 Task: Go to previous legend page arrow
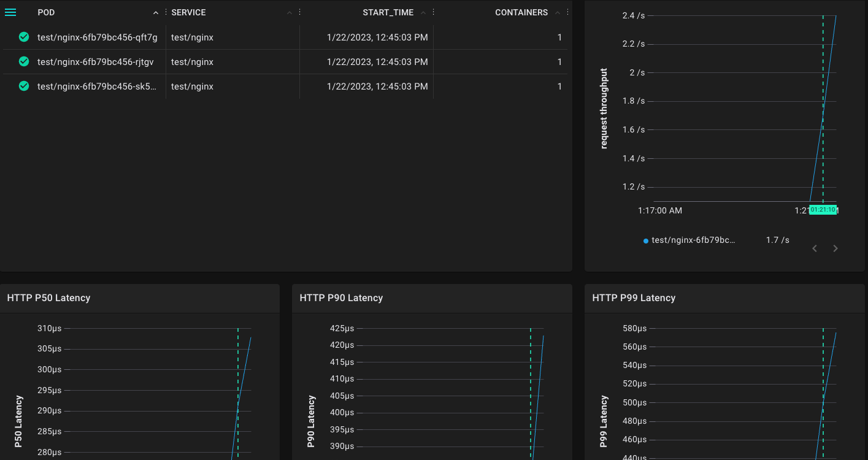tap(815, 248)
